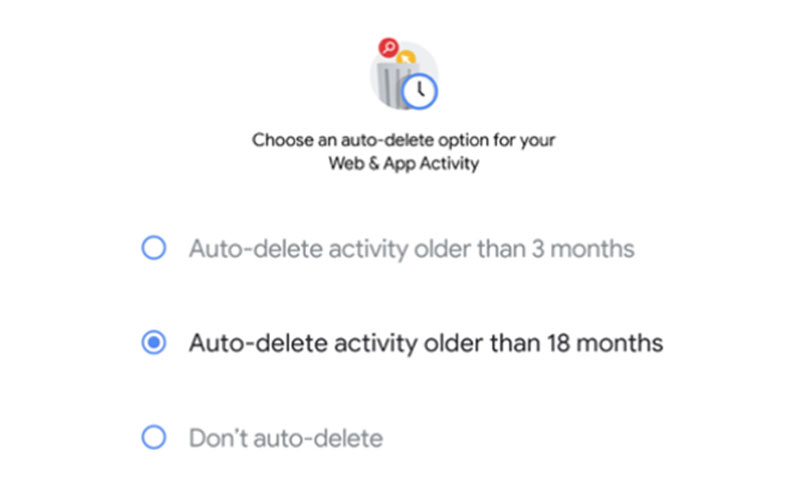Click the word "Don't" in the last option
This screenshot has height=500, width=800.
pyautogui.click(x=218, y=438)
